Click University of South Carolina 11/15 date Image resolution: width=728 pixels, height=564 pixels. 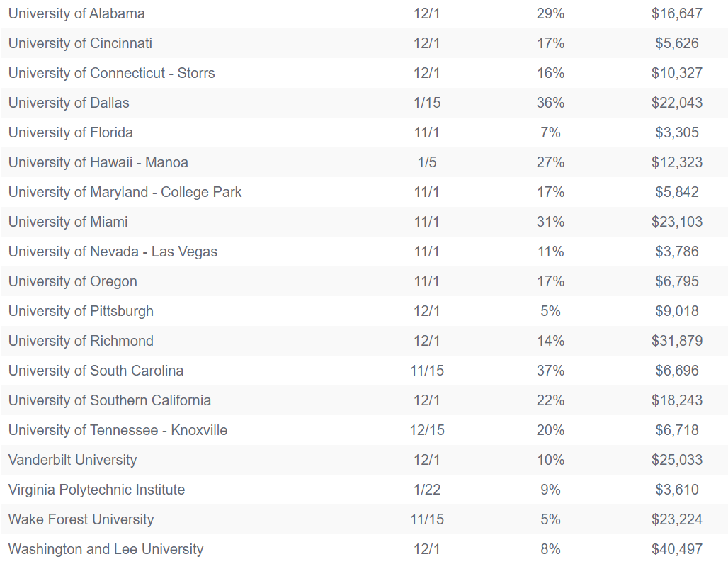click(427, 371)
